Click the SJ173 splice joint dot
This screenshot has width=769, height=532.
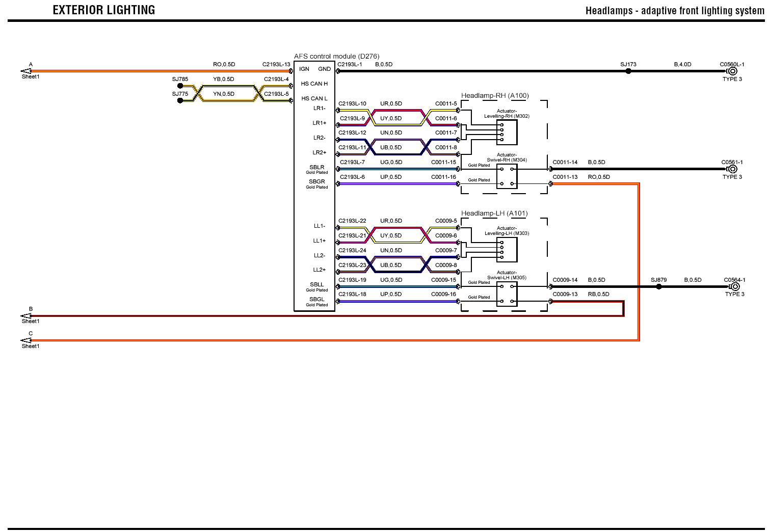click(628, 71)
